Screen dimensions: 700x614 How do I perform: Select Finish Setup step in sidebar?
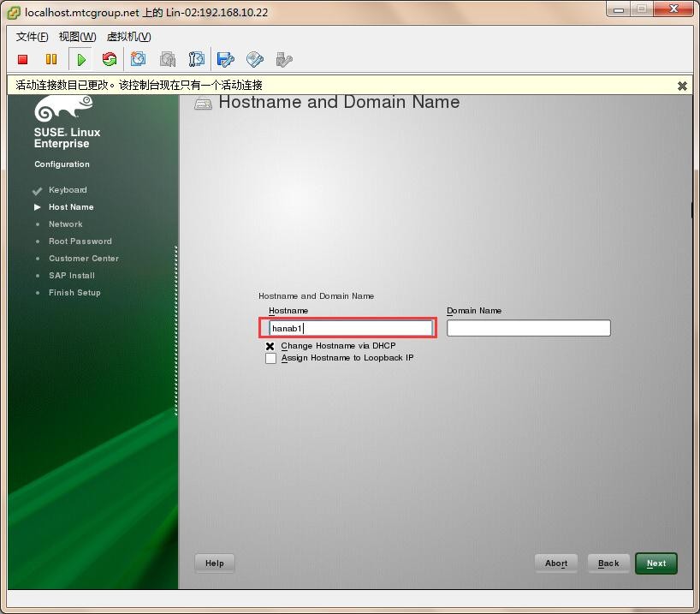pyautogui.click(x=74, y=293)
